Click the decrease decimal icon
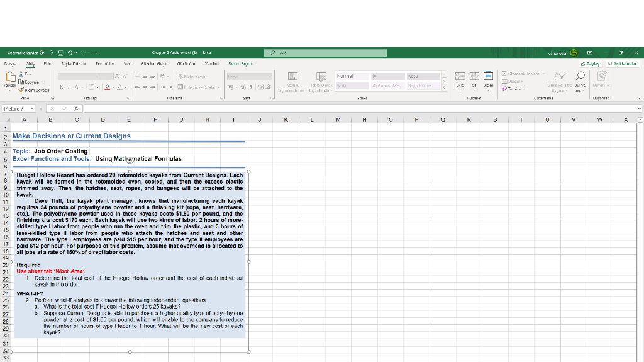 click(x=269, y=87)
